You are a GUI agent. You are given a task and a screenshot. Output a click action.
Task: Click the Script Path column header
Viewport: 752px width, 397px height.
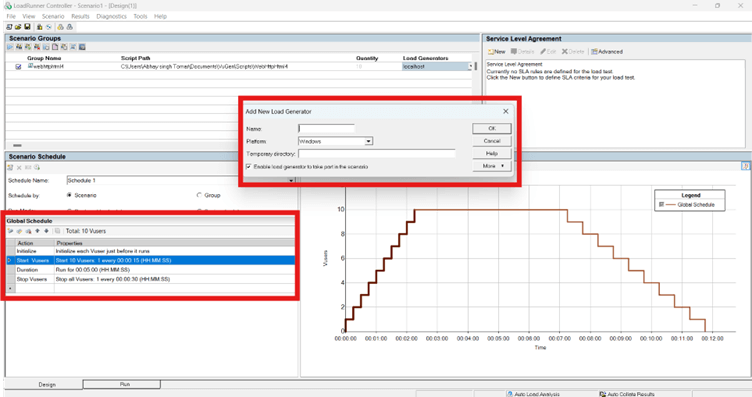click(x=135, y=58)
